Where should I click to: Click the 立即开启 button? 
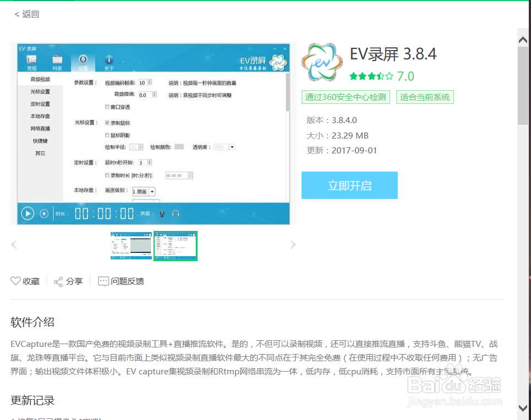click(x=349, y=185)
